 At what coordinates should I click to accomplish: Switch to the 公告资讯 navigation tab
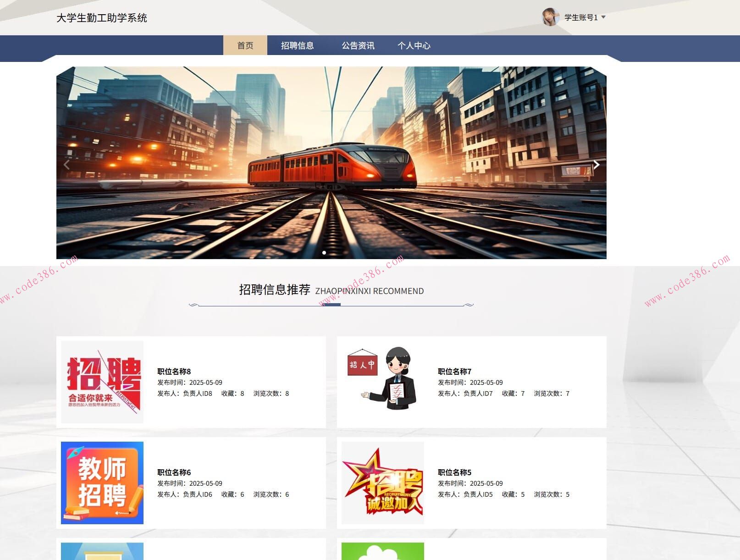(x=358, y=45)
